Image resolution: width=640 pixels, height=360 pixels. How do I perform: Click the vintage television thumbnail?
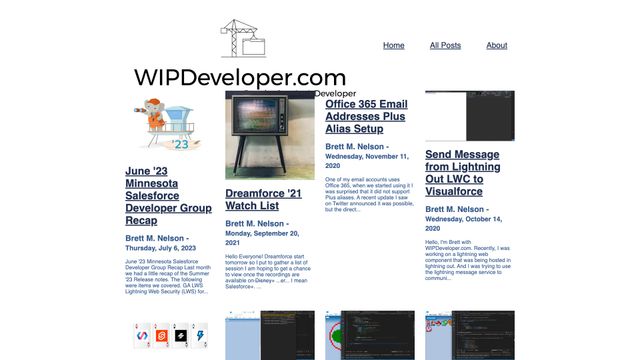pyautogui.click(x=270, y=135)
